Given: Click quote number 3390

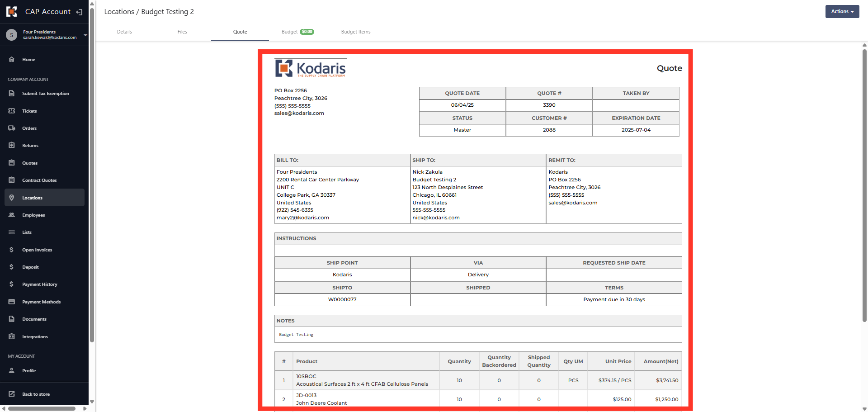Looking at the screenshot, I should [x=549, y=105].
